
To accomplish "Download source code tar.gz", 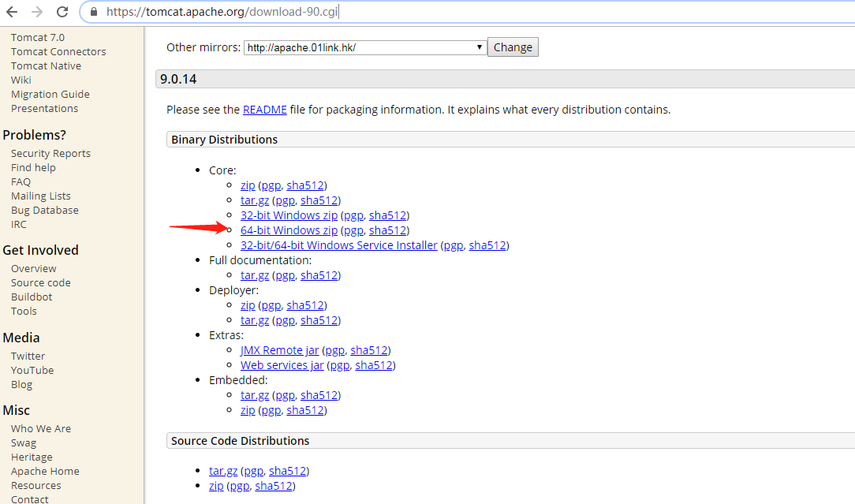I will pos(223,471).
